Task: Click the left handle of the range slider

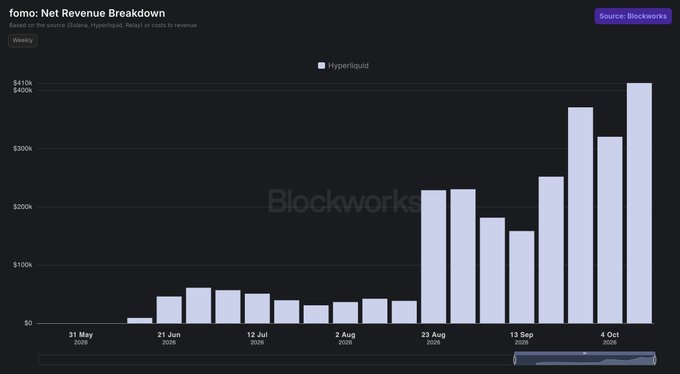Action: pyautogui.click(x=515, y=360)
